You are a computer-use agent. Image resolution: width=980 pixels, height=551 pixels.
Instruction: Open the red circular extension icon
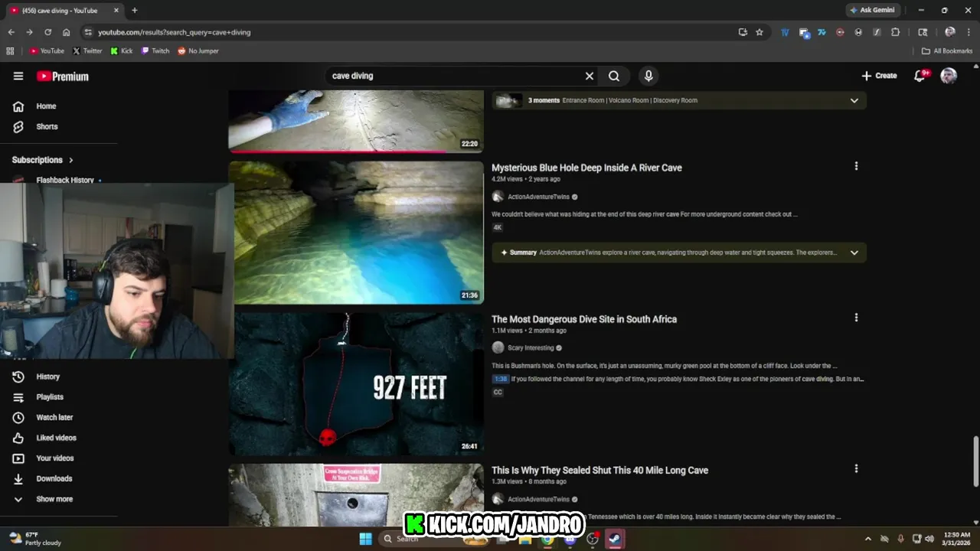[840, 32]
